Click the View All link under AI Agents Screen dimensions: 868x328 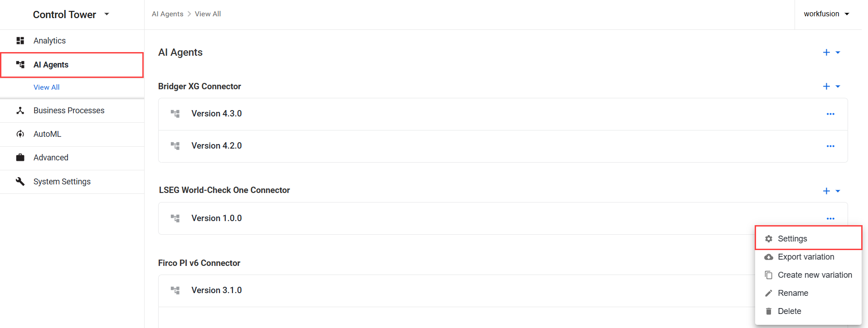(x=47, y=87)
